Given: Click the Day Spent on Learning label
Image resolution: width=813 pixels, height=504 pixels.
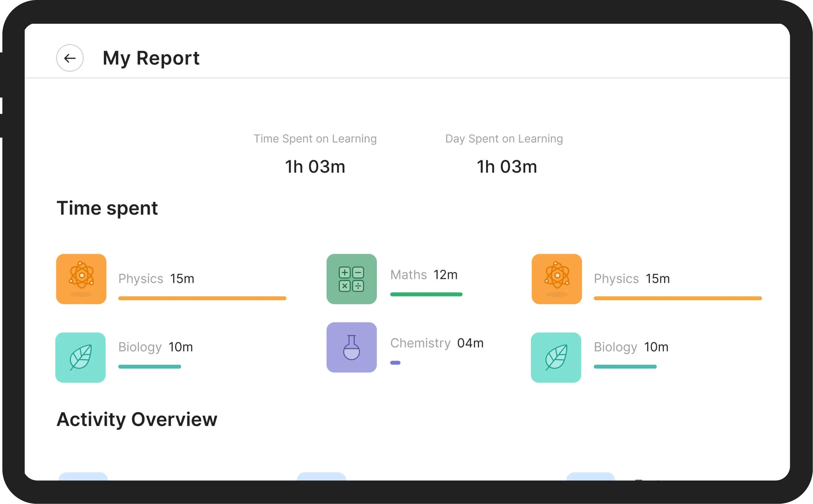Looking at the screenshot, I should [504, 139].
